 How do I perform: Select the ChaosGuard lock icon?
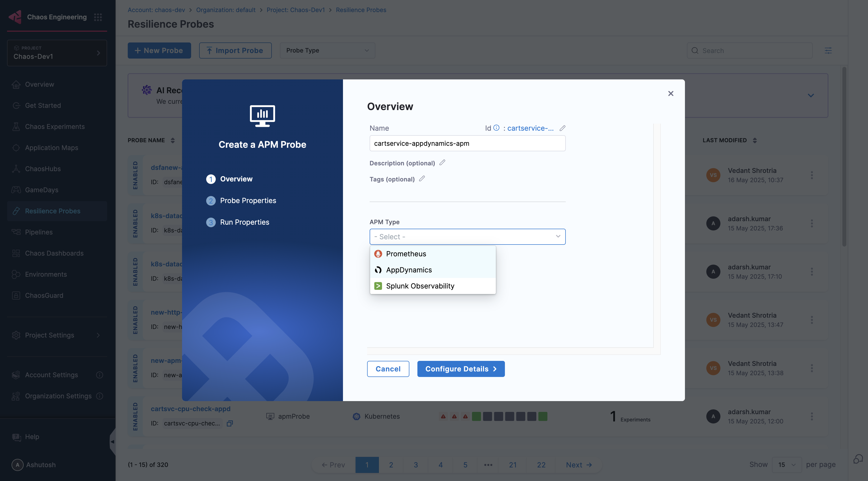click(16, 295)
